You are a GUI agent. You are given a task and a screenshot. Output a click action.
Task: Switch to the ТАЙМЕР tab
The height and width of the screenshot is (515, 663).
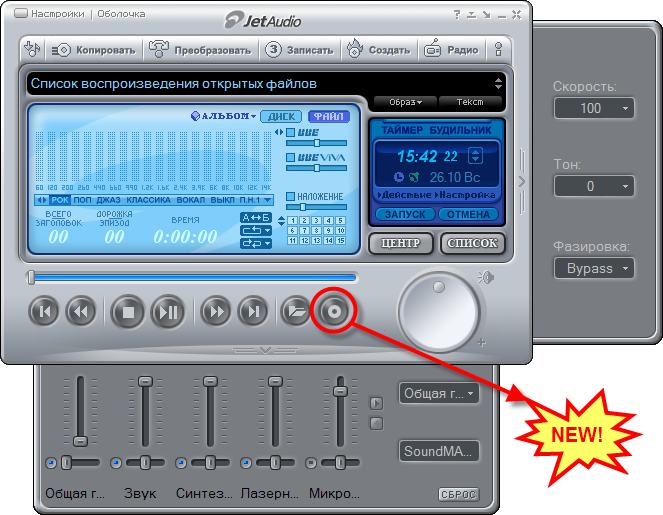point(402,130)
